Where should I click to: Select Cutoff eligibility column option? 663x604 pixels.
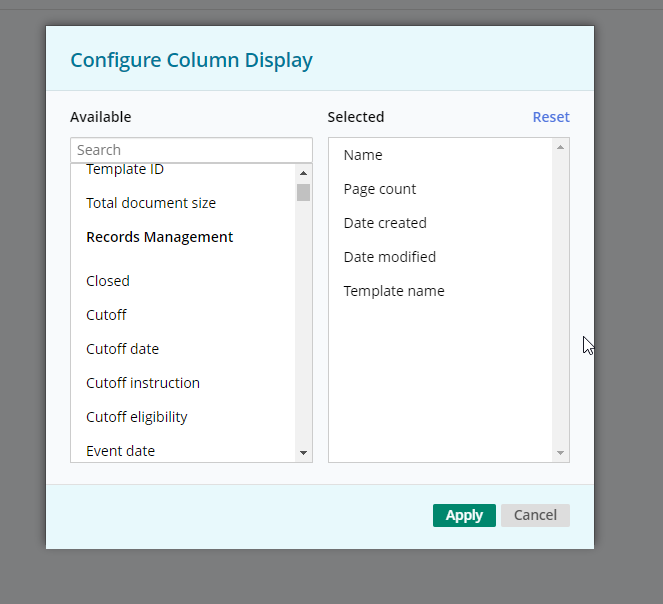pyautogui.click(x=137, y=417)
